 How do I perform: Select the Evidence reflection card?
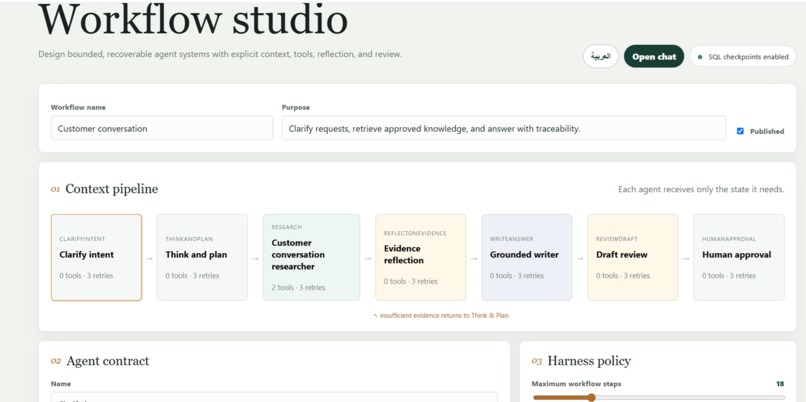pyautogui.click(x=420, y=258)
